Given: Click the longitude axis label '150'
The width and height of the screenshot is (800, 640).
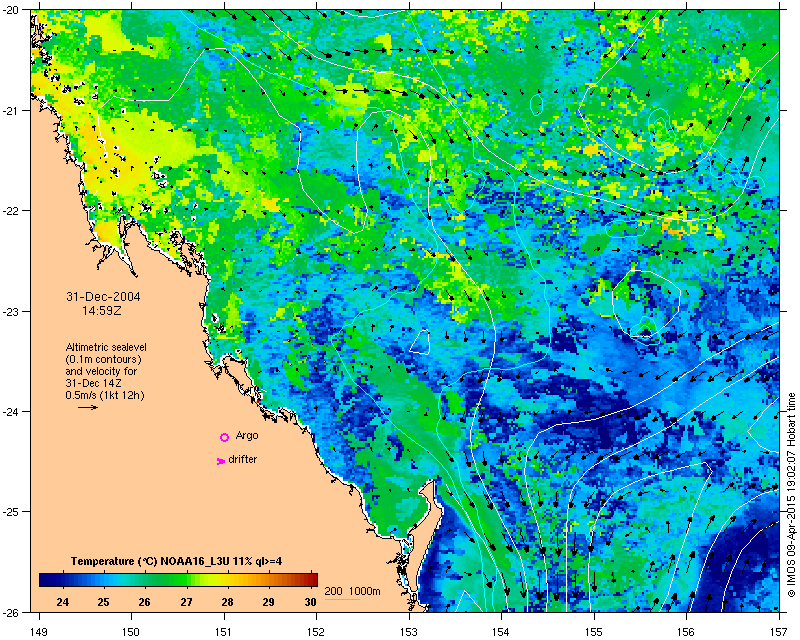Looking at the screenshot, I should (x=131, y=632).
